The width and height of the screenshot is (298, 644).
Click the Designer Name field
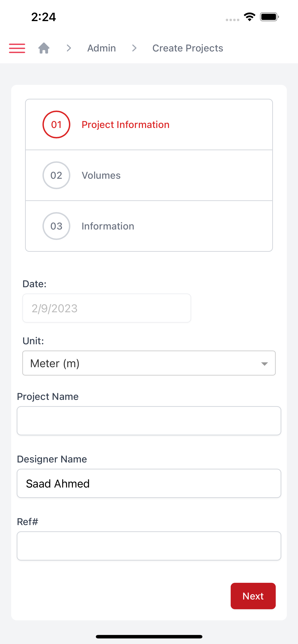pyautogui.click(x=149, y=483)
